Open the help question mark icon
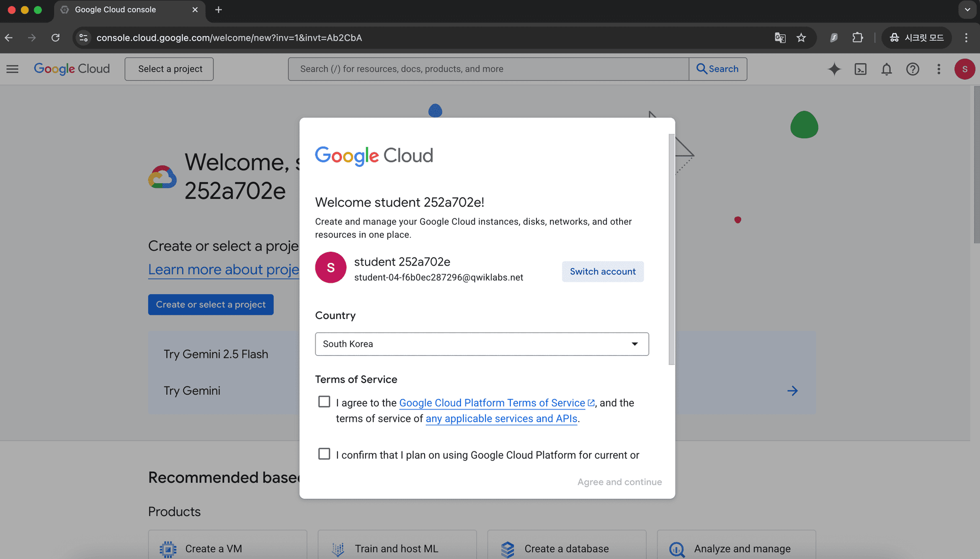This screenshot has width=980, height=559. point(913,69)
